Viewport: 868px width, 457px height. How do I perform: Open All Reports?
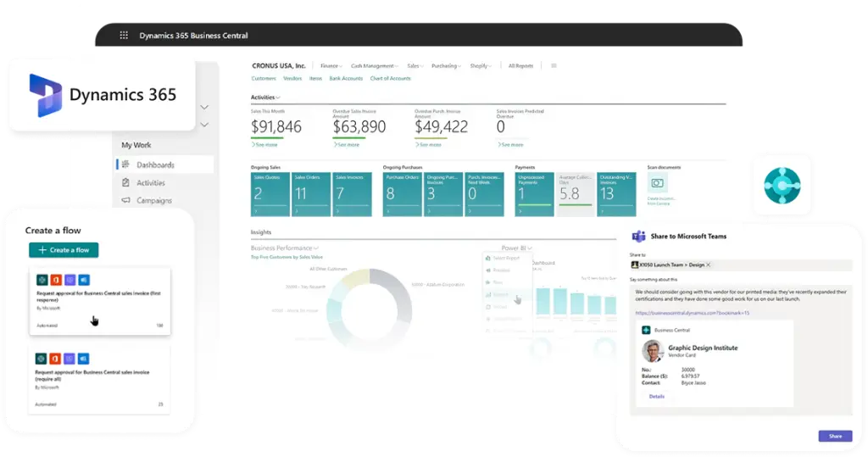click(520, 65)
